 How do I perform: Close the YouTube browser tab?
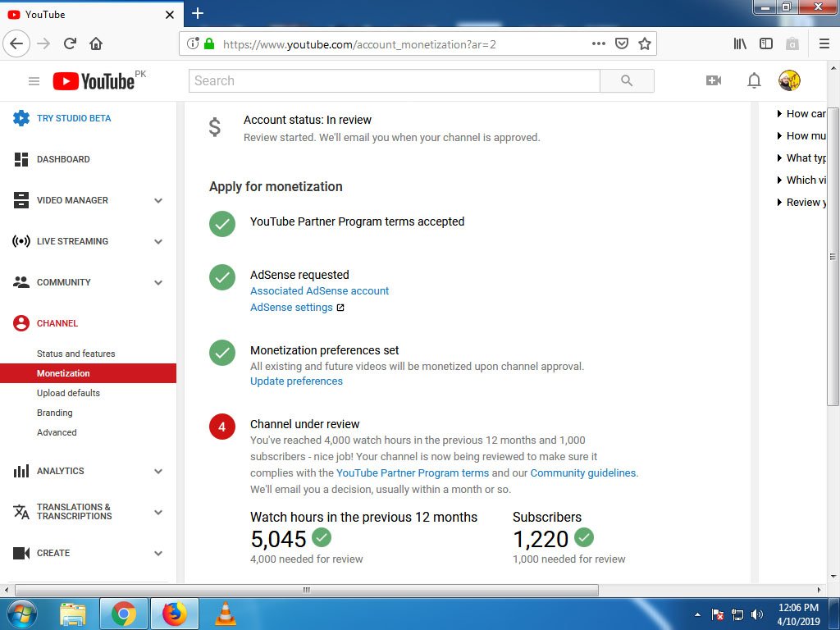click(x=169, y=15)
